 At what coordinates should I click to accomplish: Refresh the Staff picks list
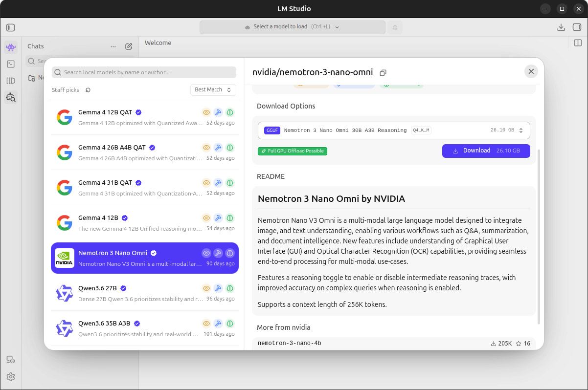pyautogui.click(x=88, y=90)
